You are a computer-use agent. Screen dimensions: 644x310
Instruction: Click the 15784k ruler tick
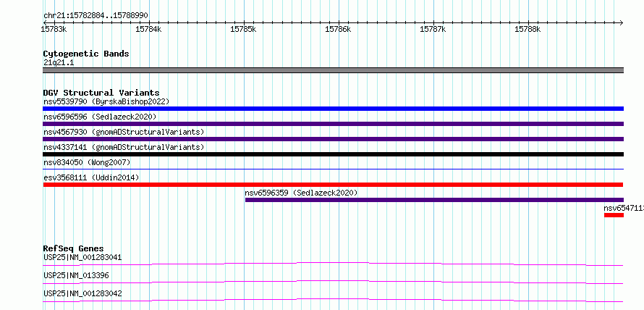(148, 29)
